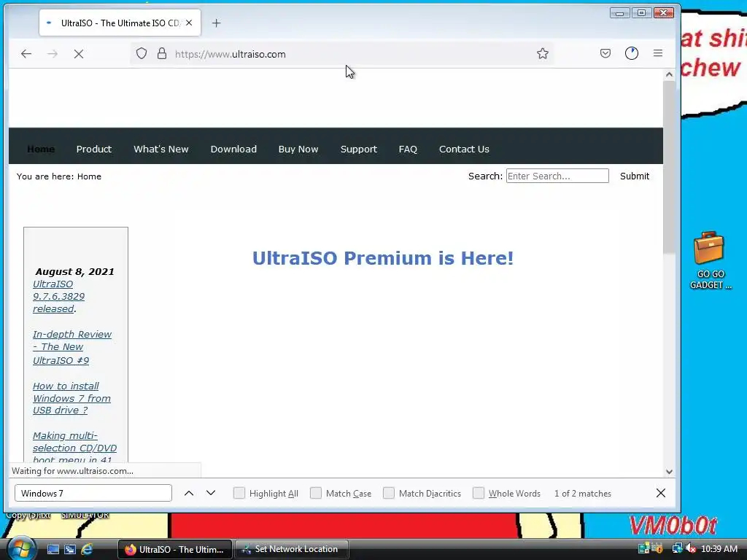Open the Windows Start orb
This screenshot has height=560, width=747.
pos(20,548)
